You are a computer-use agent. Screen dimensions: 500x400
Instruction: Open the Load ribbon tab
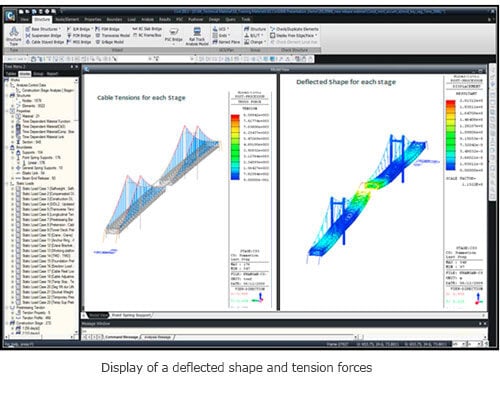(131, 20)
